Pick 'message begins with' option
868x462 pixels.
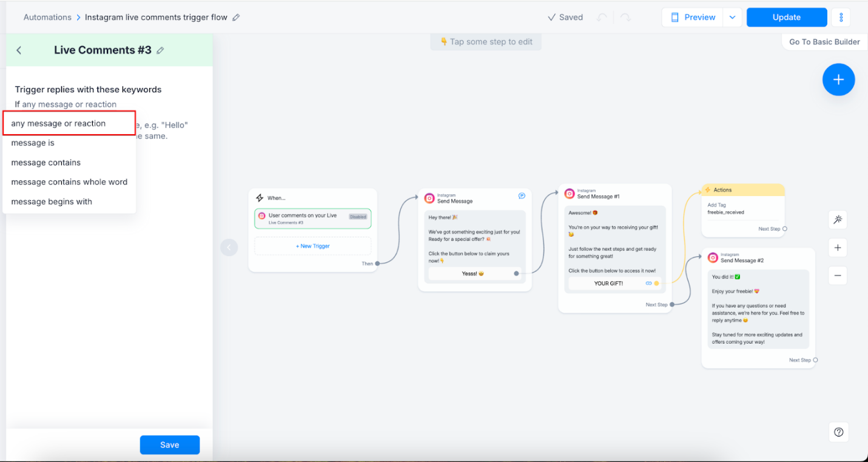52,202
